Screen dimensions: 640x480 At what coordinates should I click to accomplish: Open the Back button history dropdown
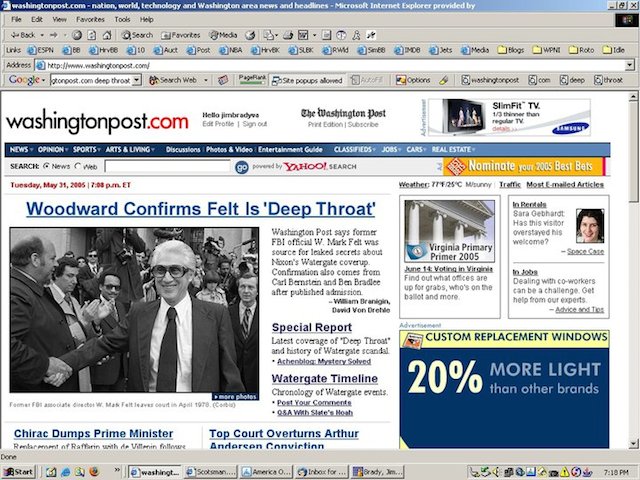(x=42, y=36)
